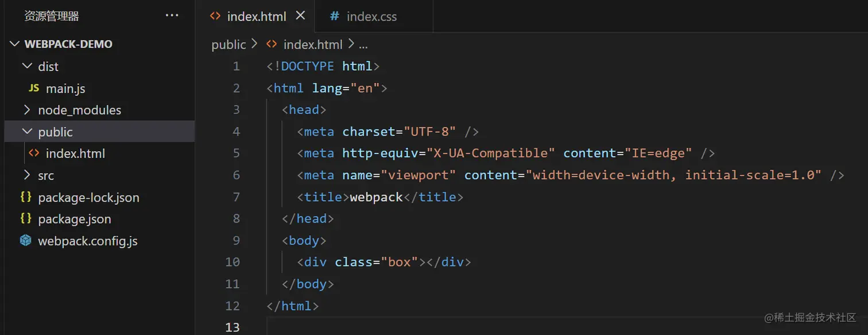The width and height of the screenshot is (868, 335).
Task: Click the DOCTYPE text on line 1
Action: (308, 66)
